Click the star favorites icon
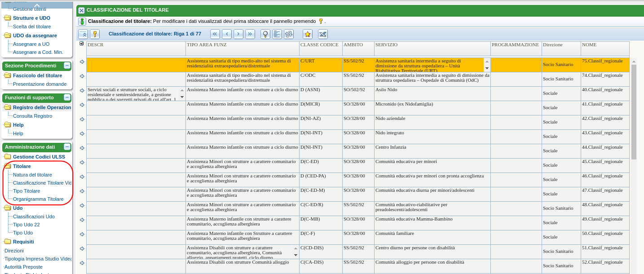 click(308, 34)
